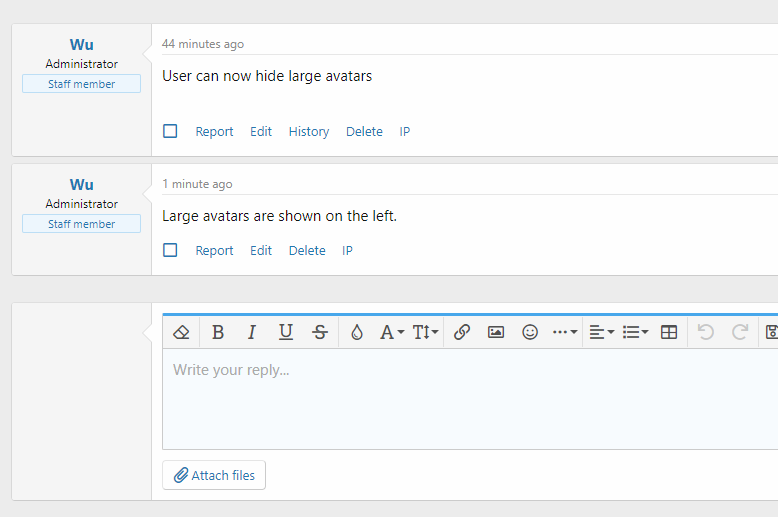
Task: Click 'Administrator' title under second Wu
Action: click(x=81, y=204)
